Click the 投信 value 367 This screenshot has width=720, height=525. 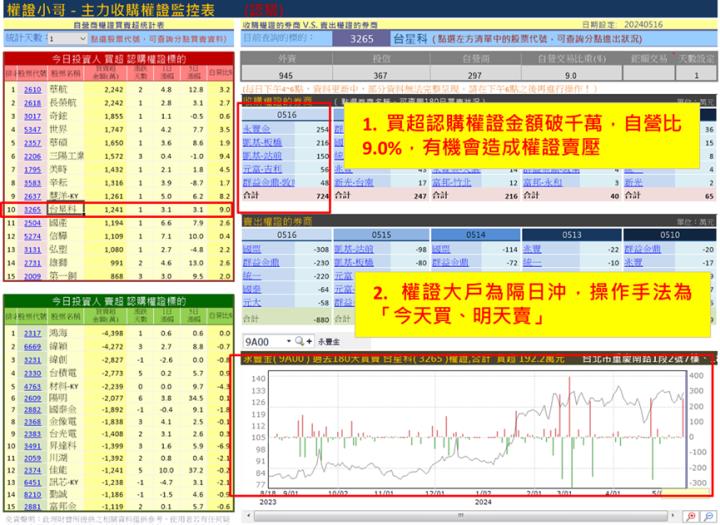(x=380, y=75)
